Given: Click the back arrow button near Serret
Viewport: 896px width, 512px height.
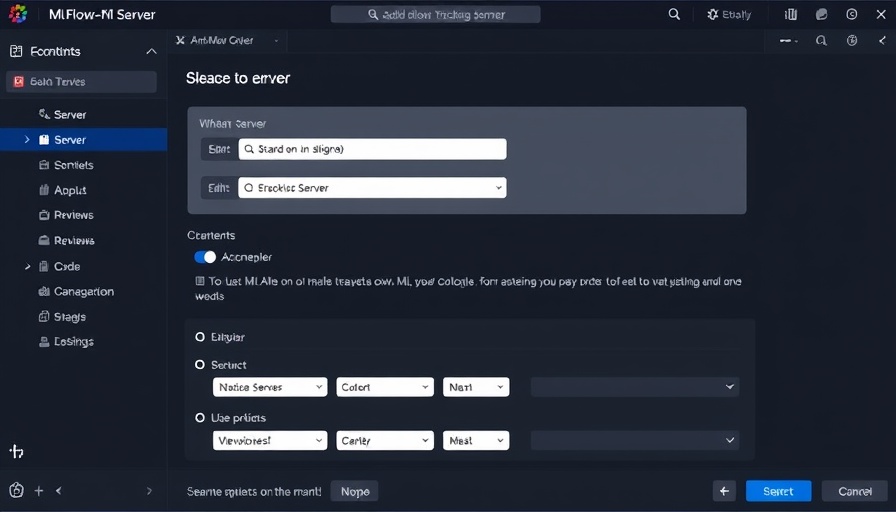Looking at the screenshot, I should click(724, 491).
